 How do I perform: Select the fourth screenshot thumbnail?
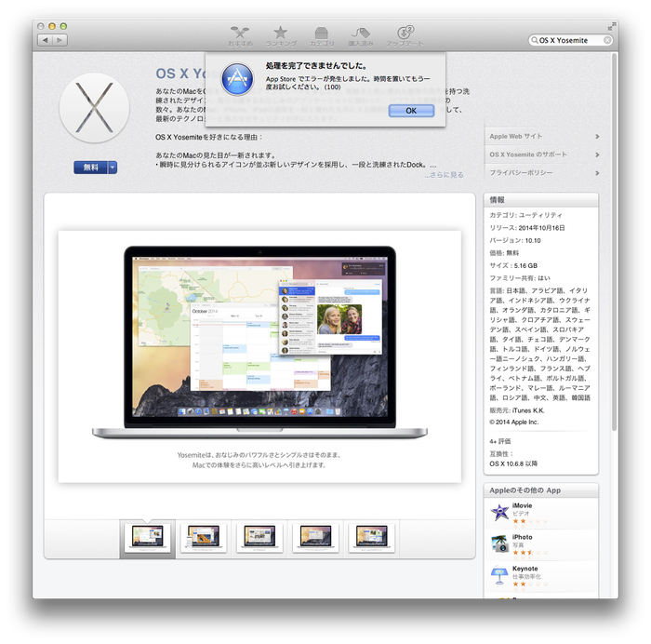pyautogui.click(x=315, y=538)
